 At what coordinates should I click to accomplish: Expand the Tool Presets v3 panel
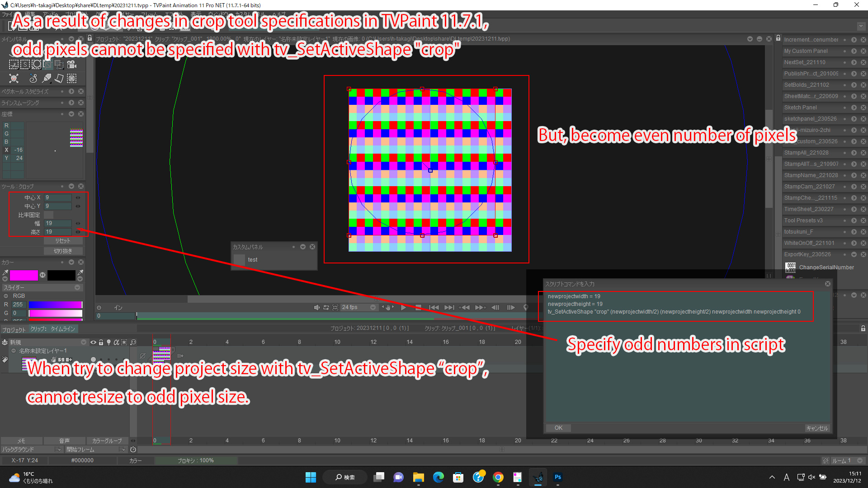tap(854, 221)
